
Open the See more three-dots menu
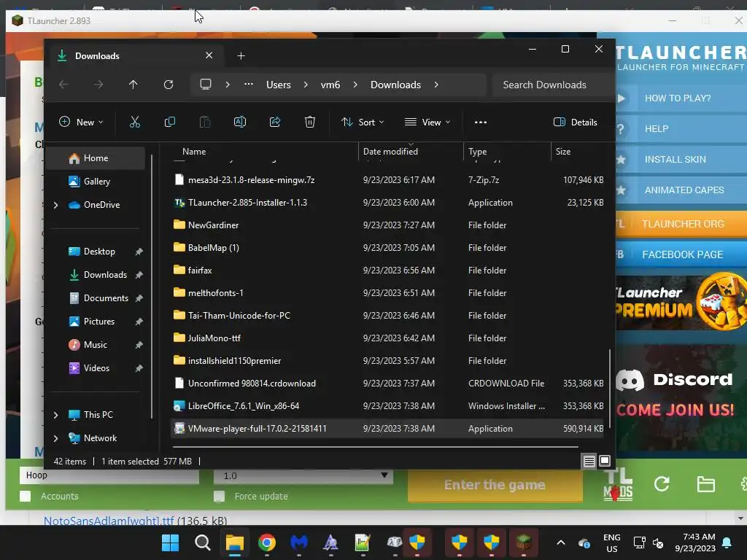480,122
